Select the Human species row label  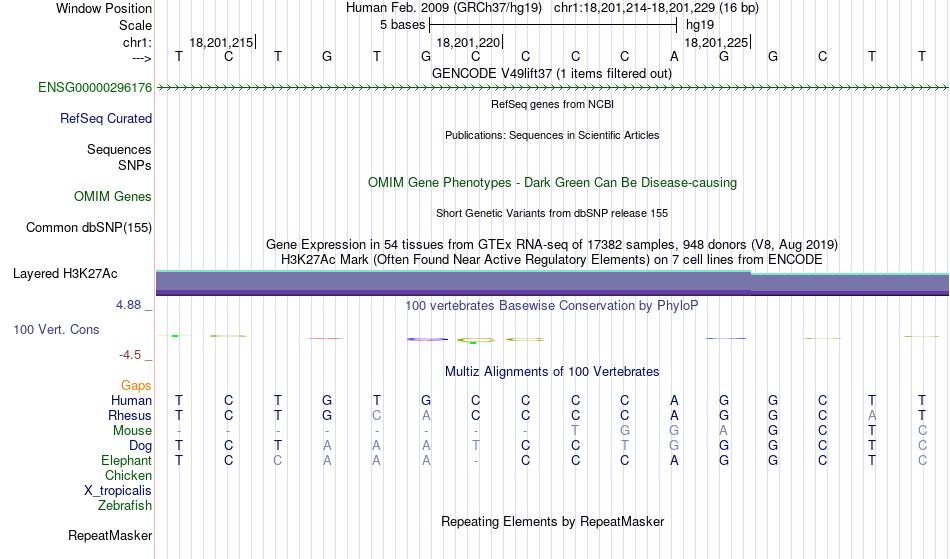click(131, 400)
